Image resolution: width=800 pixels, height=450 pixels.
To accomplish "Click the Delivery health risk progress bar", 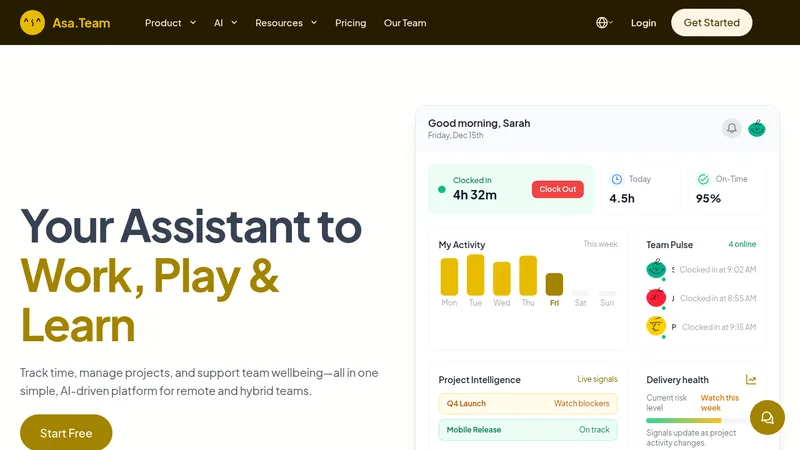I will pos(697,420).
